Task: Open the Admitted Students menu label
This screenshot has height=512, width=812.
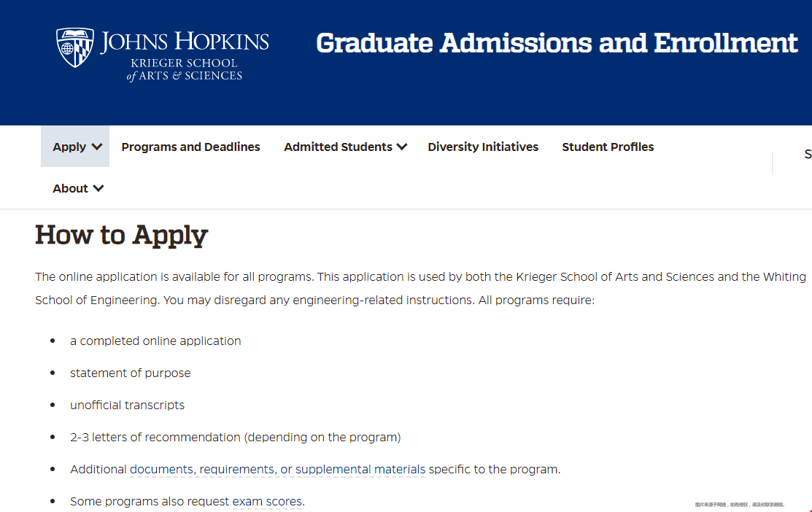Action: pos(338,147)
